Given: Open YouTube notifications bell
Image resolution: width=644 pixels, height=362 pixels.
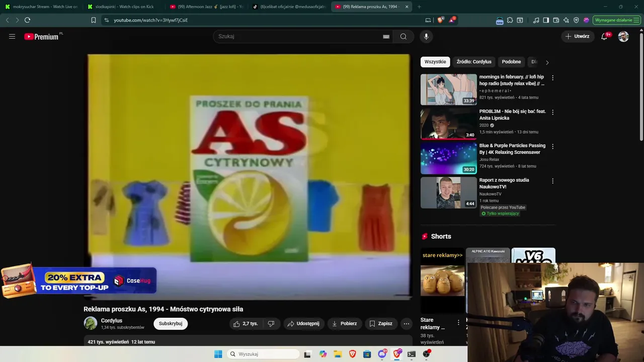Looking at the screenshot, I should 604,36.
